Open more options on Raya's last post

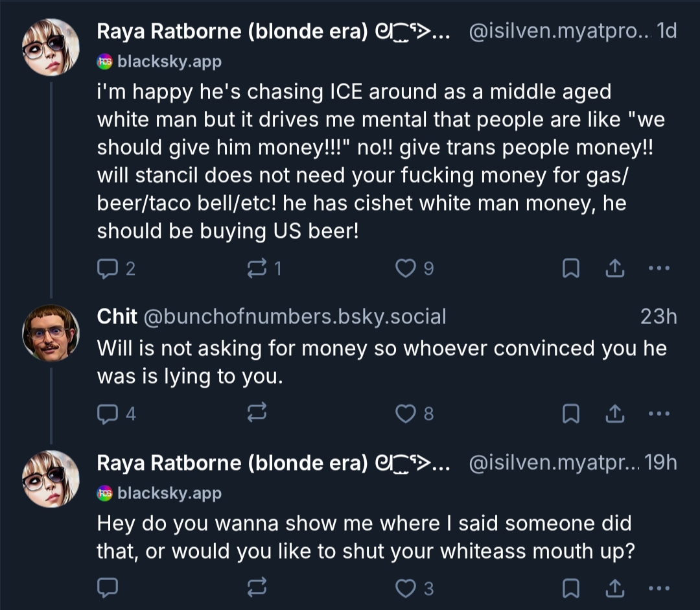658,587
